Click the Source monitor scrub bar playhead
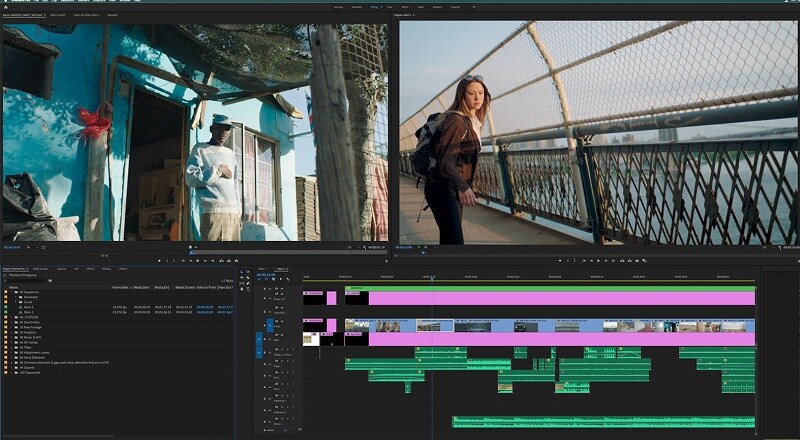Screen dimensions: 800x440 coord(192,253)
